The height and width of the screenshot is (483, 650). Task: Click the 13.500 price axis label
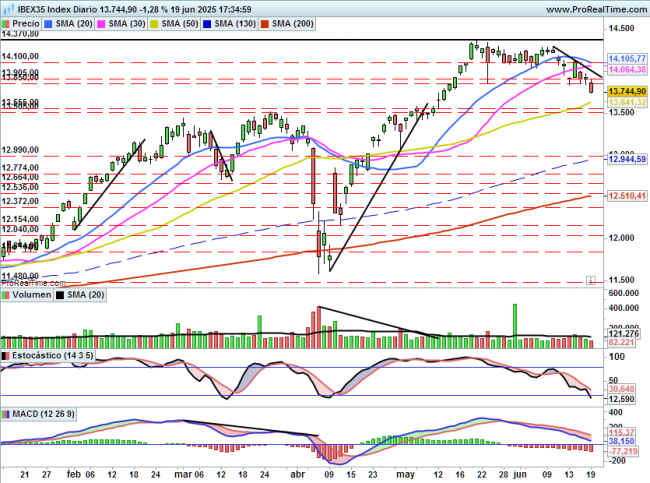[621, 112]
